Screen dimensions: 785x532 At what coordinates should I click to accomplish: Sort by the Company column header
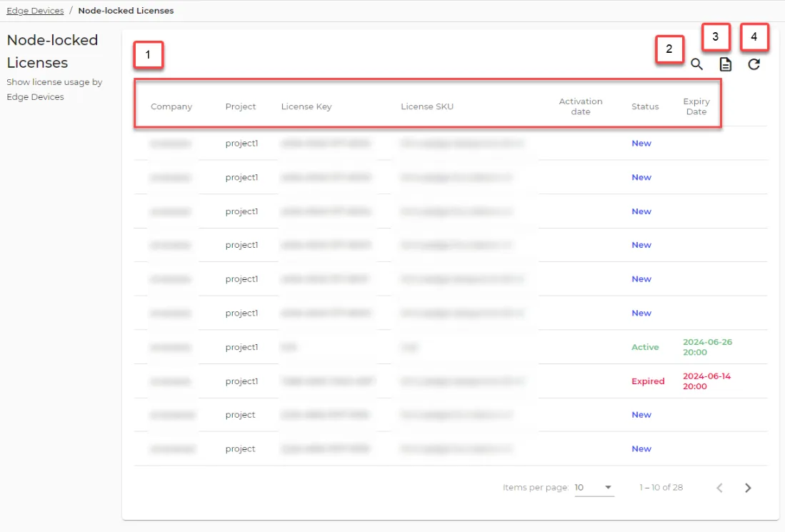coord(171,106)
